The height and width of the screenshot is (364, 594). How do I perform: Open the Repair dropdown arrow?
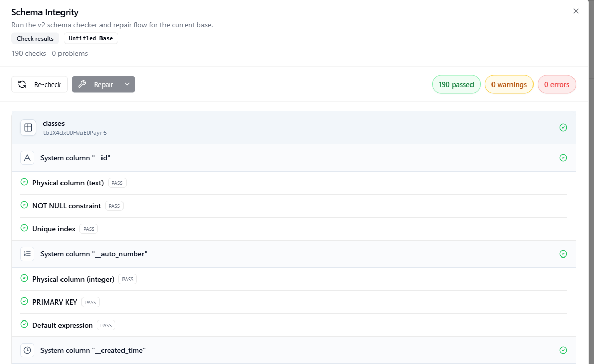click(x=127, y=84)
